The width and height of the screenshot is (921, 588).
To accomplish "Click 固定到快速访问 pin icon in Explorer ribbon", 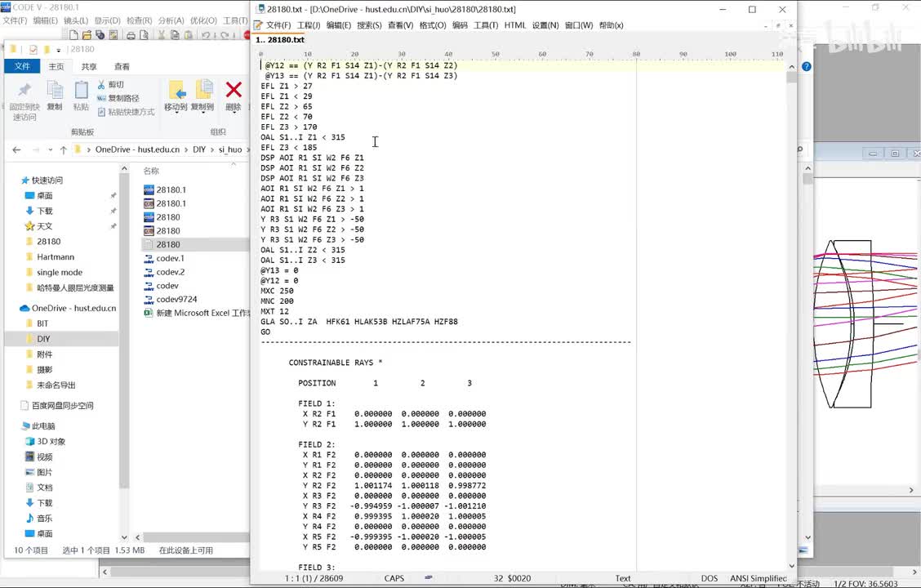I will [x=24, y=91].
